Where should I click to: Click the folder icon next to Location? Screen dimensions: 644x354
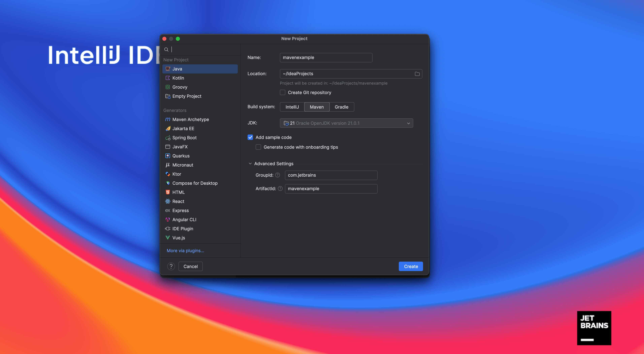point(417,73)
